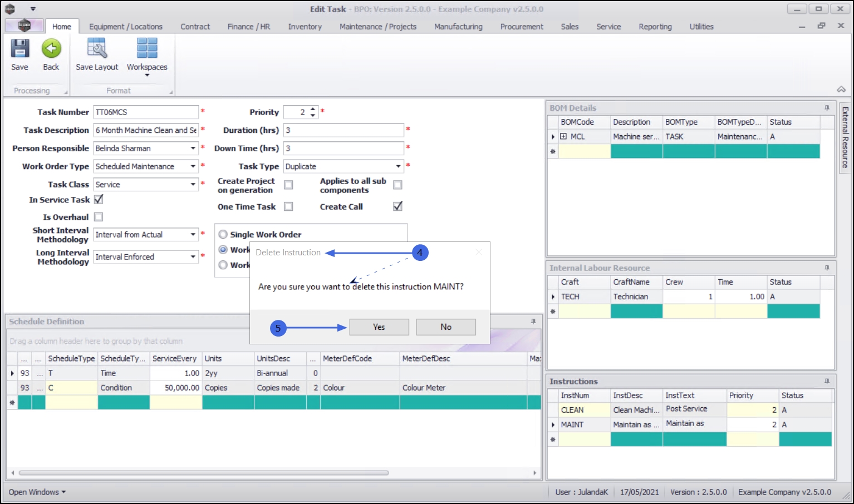854x504 pixels.
Task: Uncheck the Create Call checkbox
Action: [x=397, y=206]
